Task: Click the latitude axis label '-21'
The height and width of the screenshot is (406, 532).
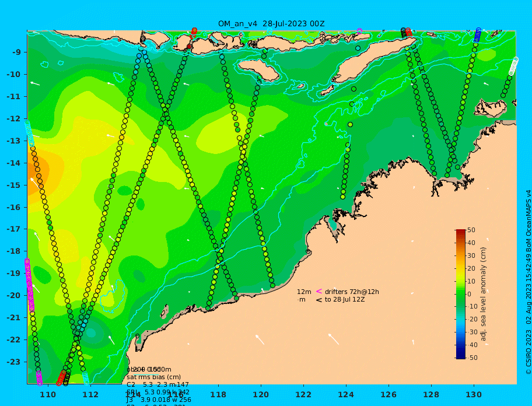Action: coord(14,318)
